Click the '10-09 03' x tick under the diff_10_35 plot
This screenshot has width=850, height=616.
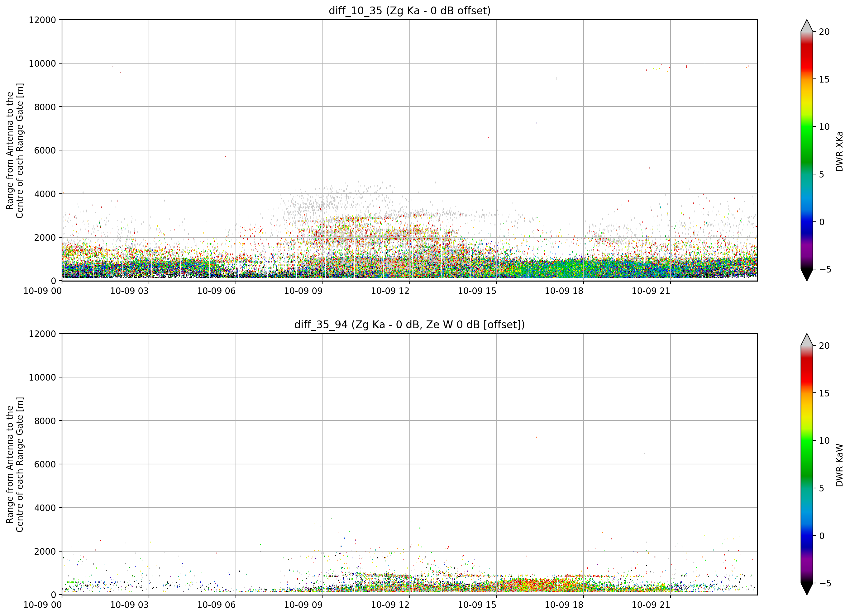pos(129,291)
